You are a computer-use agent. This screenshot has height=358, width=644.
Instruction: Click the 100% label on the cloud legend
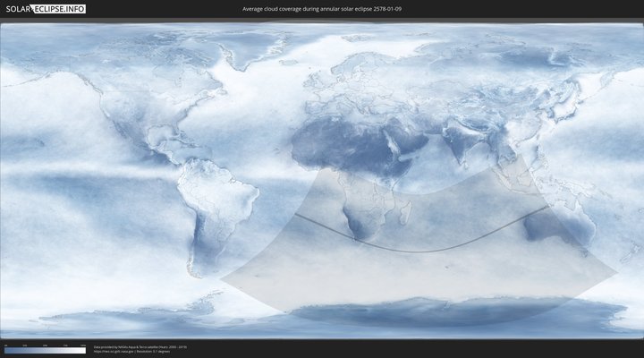pos(83,345)
